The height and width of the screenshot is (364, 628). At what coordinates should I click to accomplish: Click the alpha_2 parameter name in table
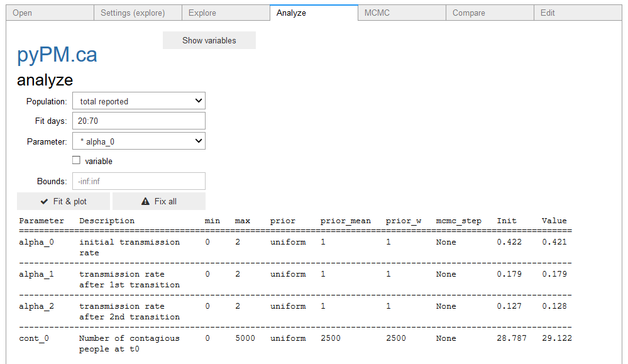(x=36, y=306)
